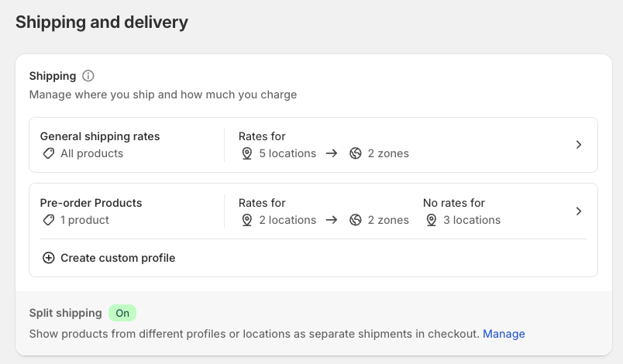Viewport: 623px width, 364px height.
Task: Click the Split shipping label
Action: click(66, 313)
